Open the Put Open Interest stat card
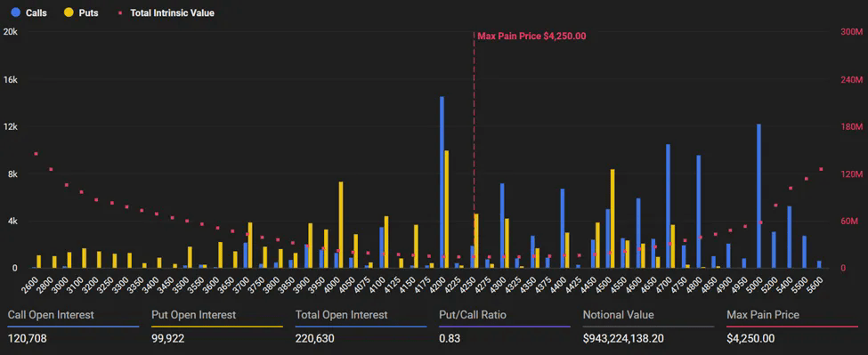This screenshot has width=868, height=355. (x=217, y=327)
